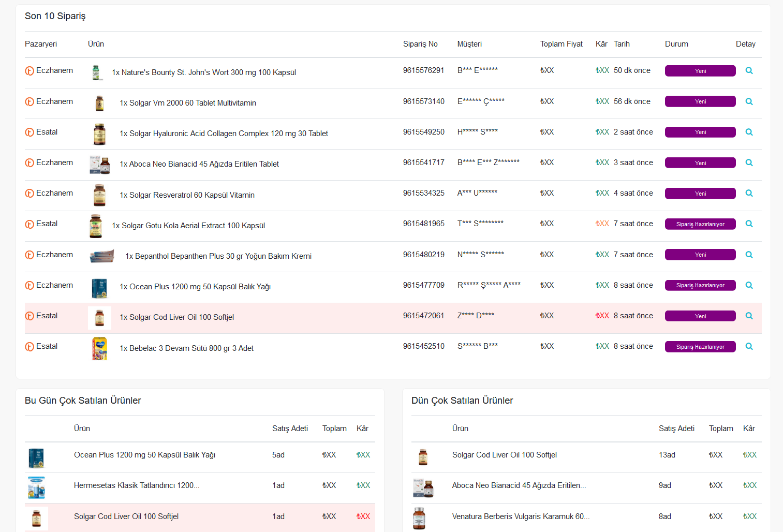Open details for Bebelac order 9615452510
The height and width of the screenshot is (532, 783).
(749, 347)
